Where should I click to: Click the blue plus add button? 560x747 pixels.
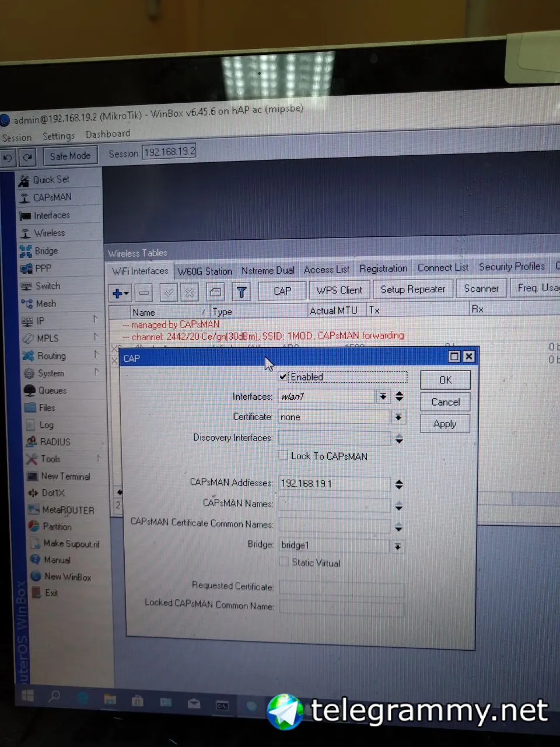coord(120,293)
